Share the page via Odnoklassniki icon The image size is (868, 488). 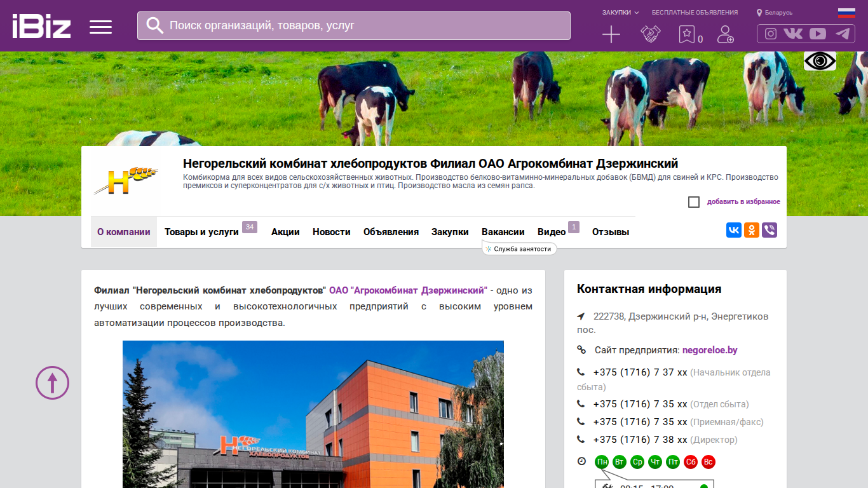(752, 230)
